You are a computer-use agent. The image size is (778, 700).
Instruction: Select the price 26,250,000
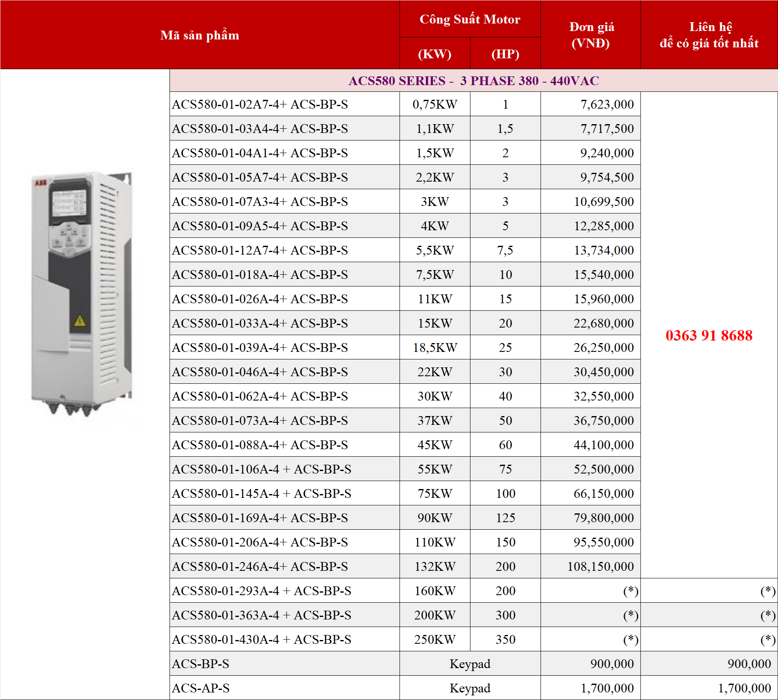[604, 348]
